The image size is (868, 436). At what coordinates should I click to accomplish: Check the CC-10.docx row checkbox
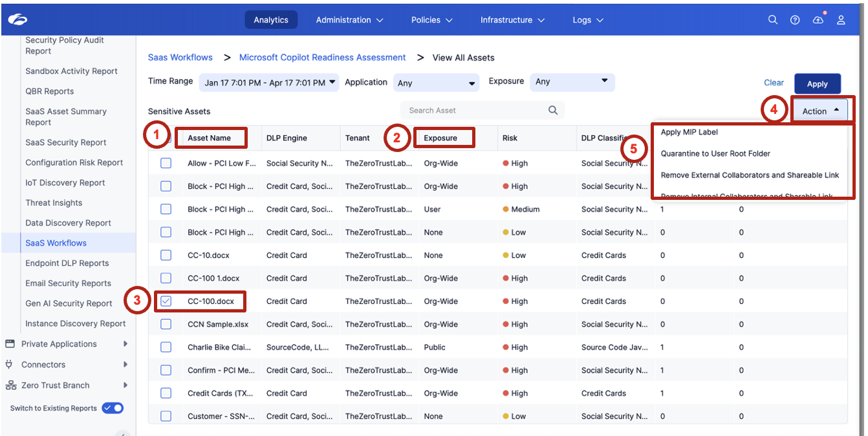coord(166,256)
